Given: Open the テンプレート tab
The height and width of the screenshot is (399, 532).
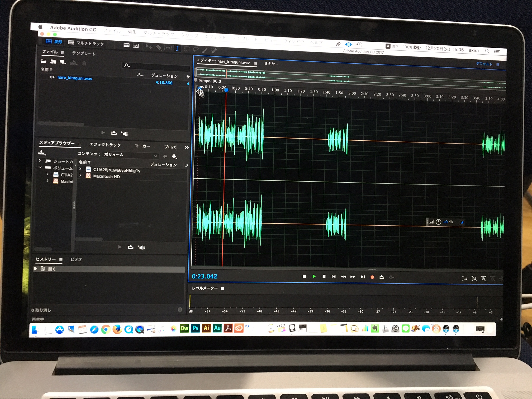Looking at the screenshot, I should coord(84,53).
